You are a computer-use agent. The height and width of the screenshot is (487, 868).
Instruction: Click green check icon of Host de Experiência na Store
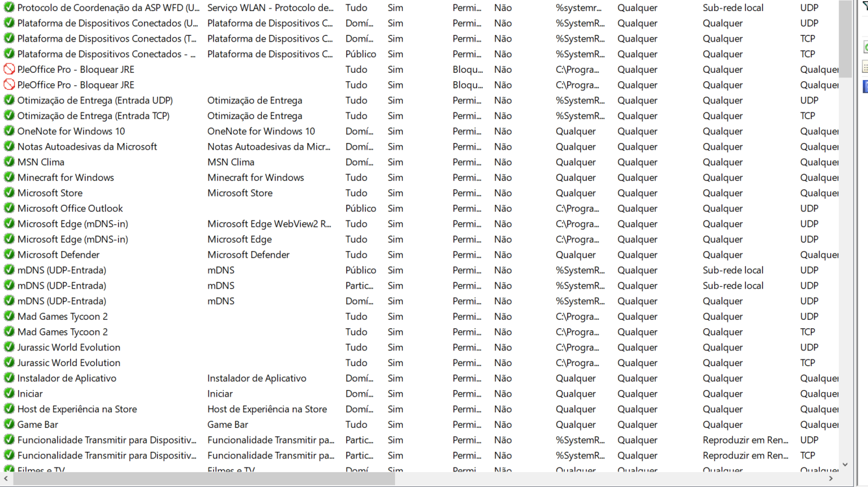coord(9,409)
